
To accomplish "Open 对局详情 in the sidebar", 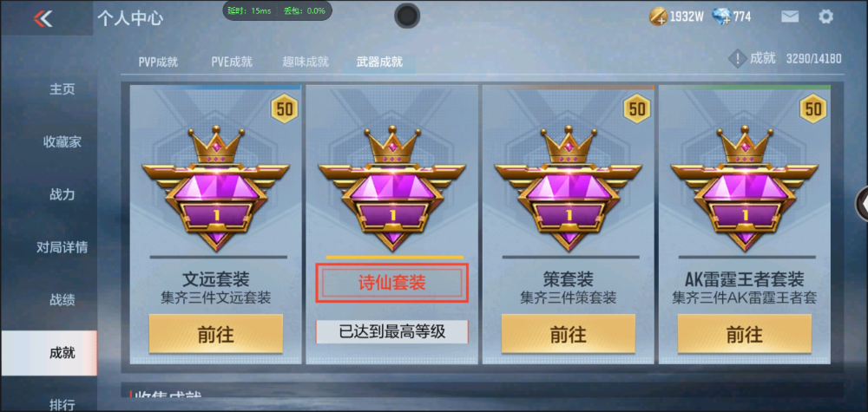I will [x=62, y=247].
